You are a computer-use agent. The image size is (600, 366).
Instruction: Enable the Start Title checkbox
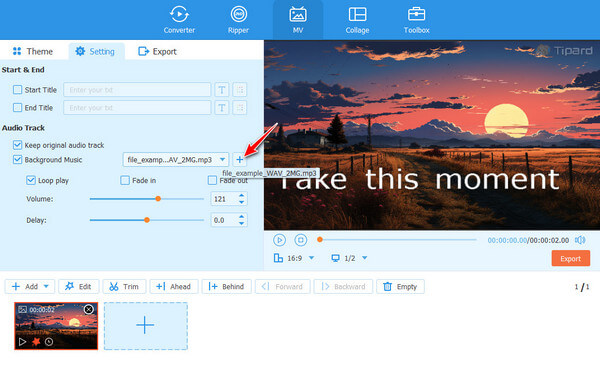17,90
